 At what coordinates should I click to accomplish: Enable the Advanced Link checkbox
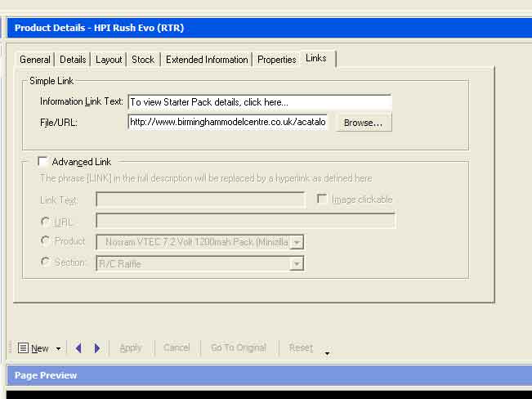pos(42,162)
